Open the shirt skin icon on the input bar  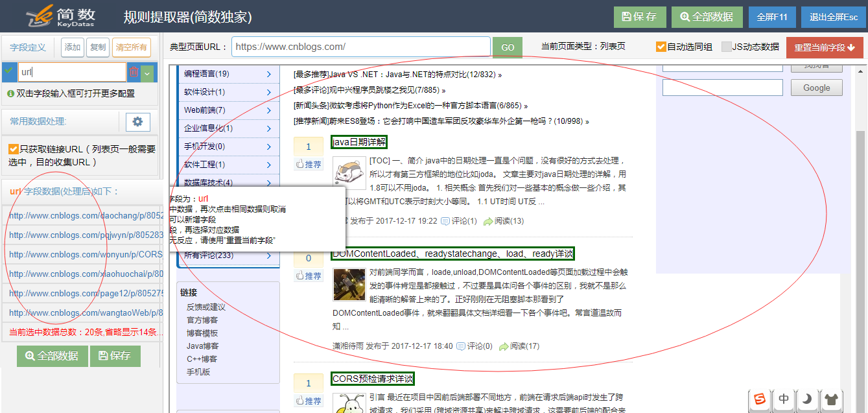pyautogui.click(x=831, y=399)
